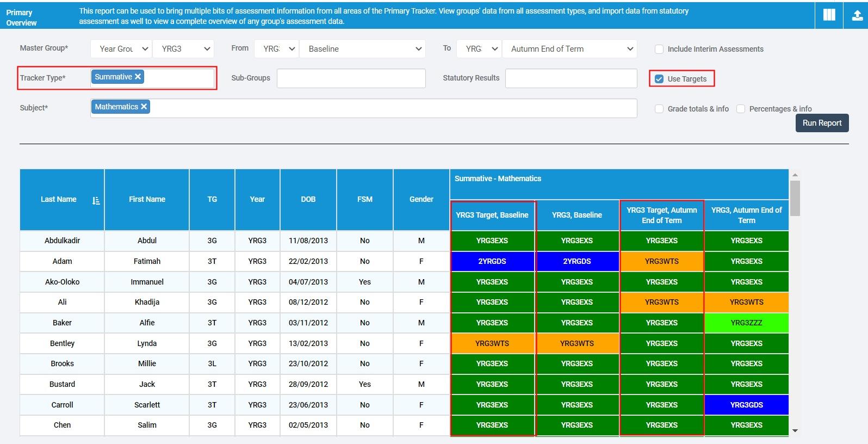Uncheck the Use Targets checkbox
Viewport: 868px width, 444px height.
pos(659,79)
